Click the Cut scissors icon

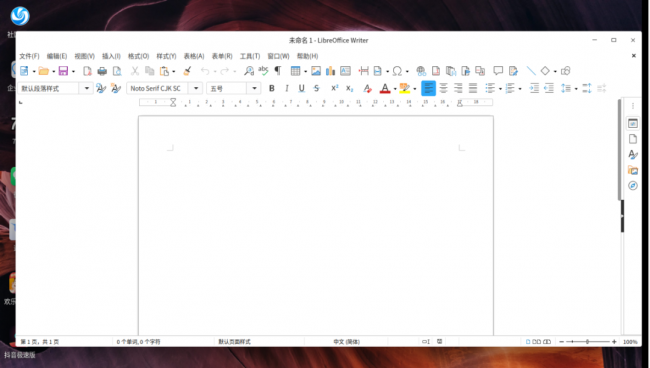135,71
